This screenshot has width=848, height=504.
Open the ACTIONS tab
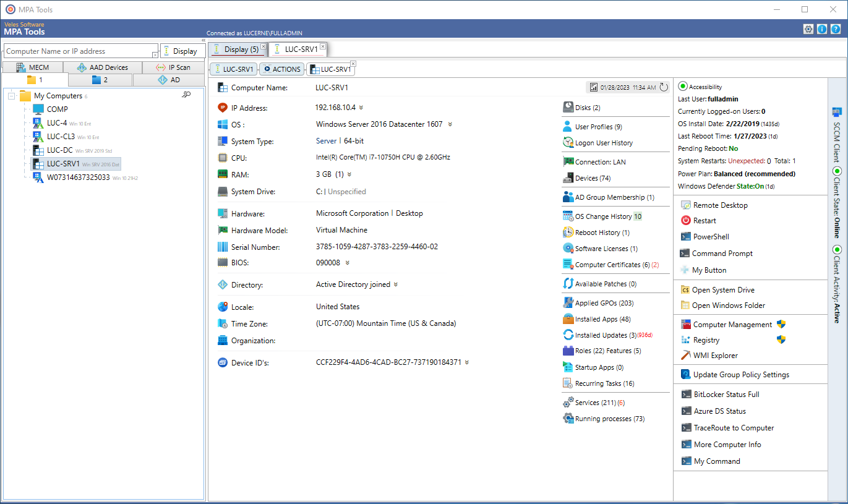pyautogui.click(x=282, y=69)
